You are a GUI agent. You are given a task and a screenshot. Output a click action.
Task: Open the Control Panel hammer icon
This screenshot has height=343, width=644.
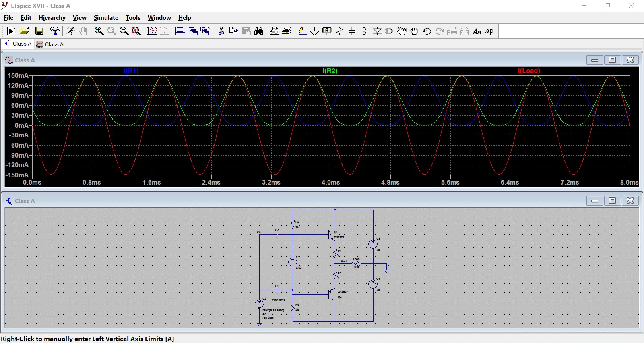55,31
